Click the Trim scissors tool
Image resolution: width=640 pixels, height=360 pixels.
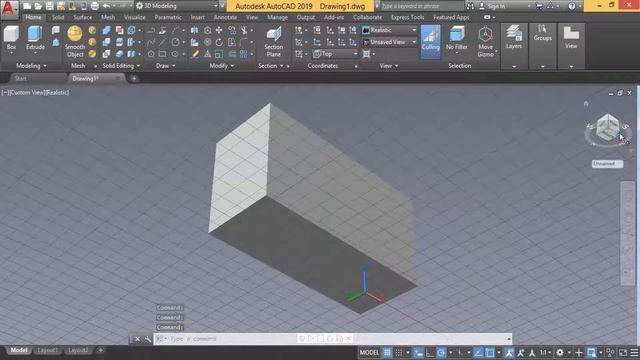coord(244,30)
